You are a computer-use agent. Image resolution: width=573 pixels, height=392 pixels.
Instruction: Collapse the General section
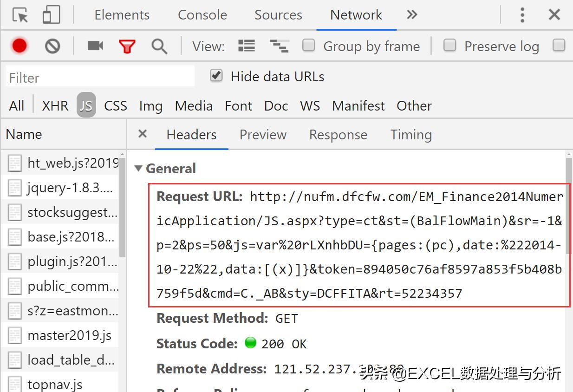139,169
